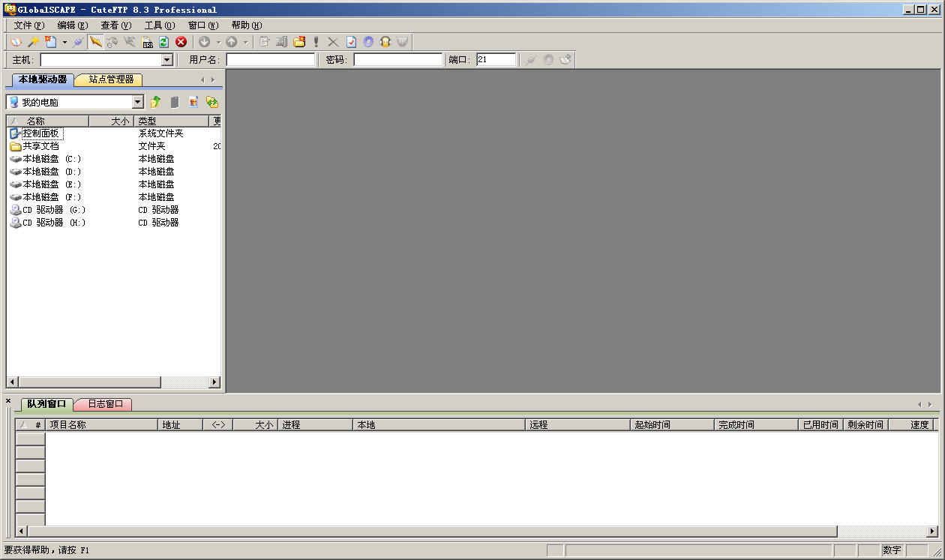The image size is (945, 560).
Task: Open the Site Manager book icon
Action: pos(16,42)
